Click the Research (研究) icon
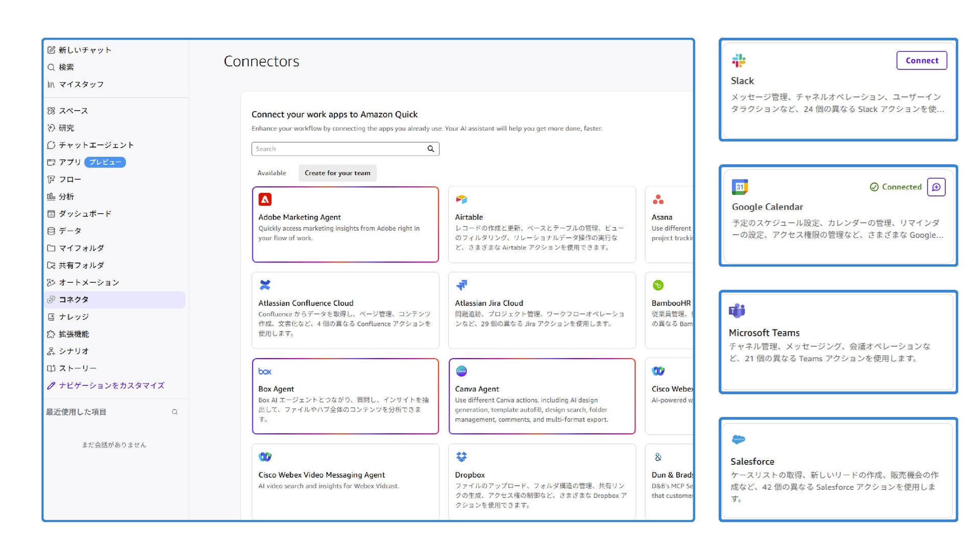 click(x=51, y=128)
